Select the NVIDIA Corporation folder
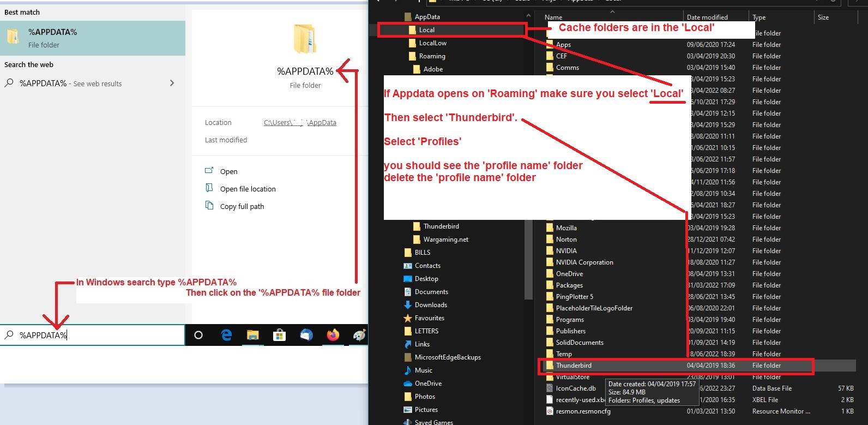 (x=584, y=262)
